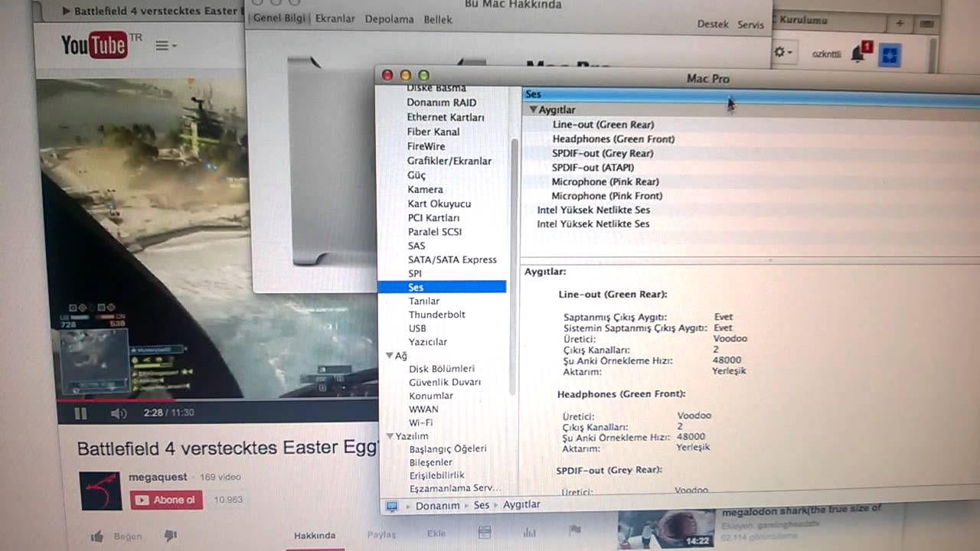Screen dimensions: 980x551
Task: Select Güvenlik Duvarı in the sidebar
Action: (x=445, y=382)
